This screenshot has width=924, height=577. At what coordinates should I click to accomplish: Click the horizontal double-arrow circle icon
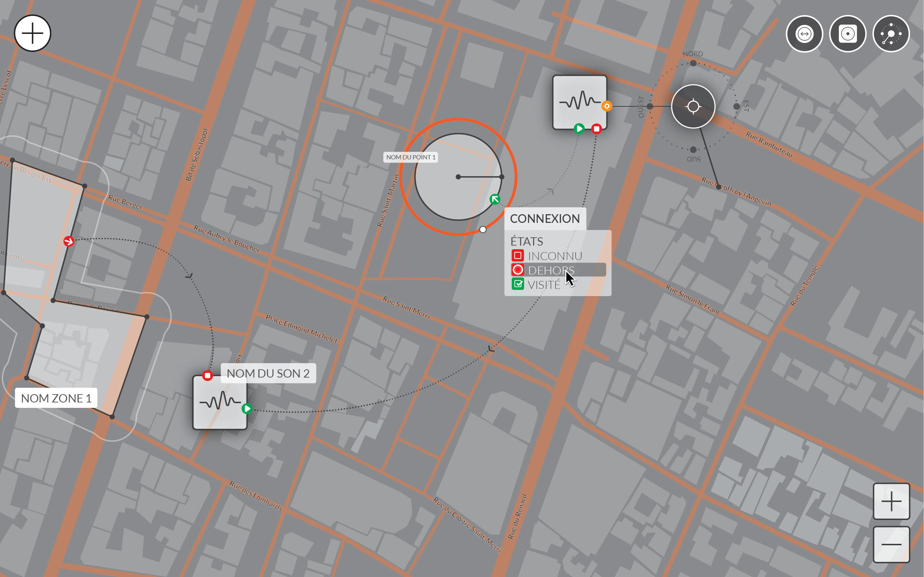pos(804,34)
